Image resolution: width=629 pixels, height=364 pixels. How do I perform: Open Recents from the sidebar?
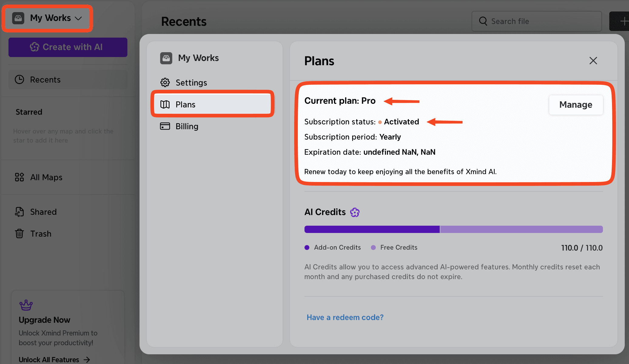point(45,80)
